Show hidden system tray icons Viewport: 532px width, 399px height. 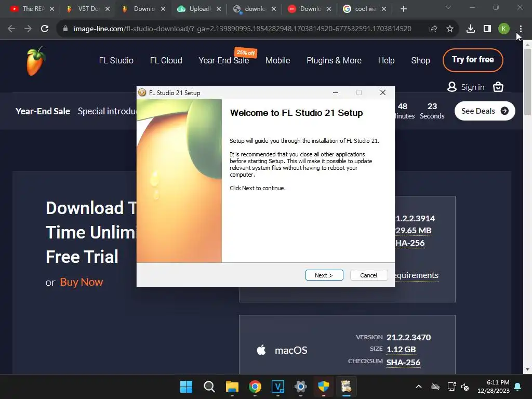pos(419,387)
